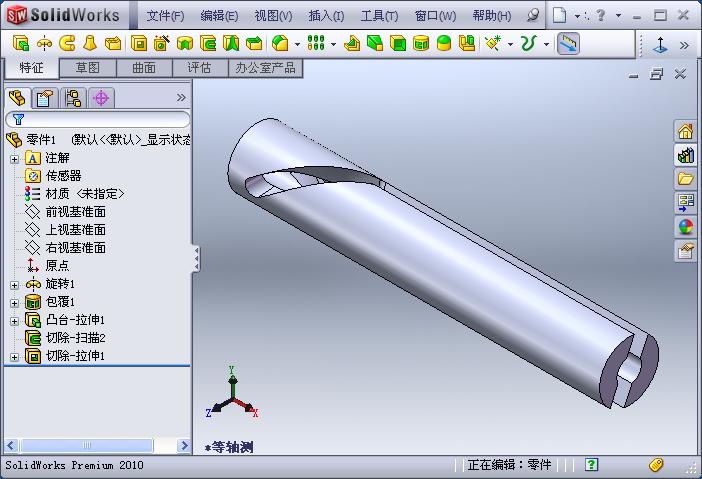Toggle the Instant3D button
This screenshot has height=479, width=702.
click(568, 44)
